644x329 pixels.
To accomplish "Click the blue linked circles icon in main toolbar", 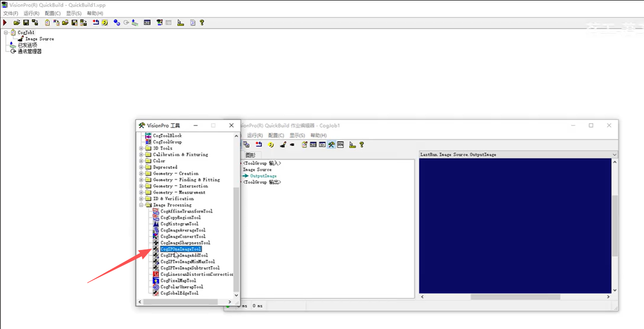I will (x=117, y=23).
